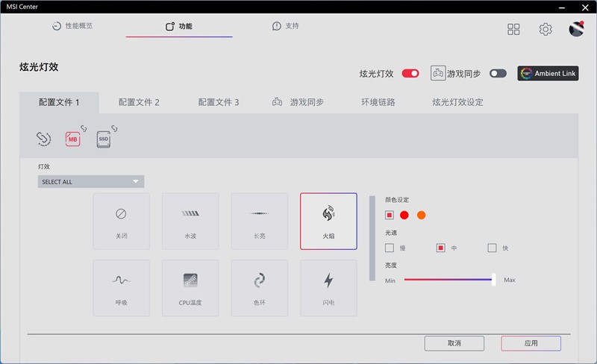
Task: Toggle link icon above SSD device
Action: [114, 128]
